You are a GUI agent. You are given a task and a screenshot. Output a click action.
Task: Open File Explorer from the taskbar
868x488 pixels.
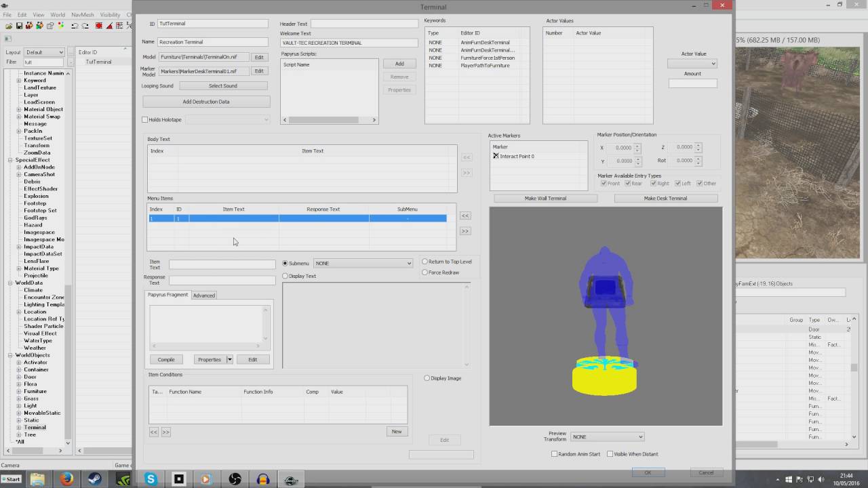click(37, 479)
